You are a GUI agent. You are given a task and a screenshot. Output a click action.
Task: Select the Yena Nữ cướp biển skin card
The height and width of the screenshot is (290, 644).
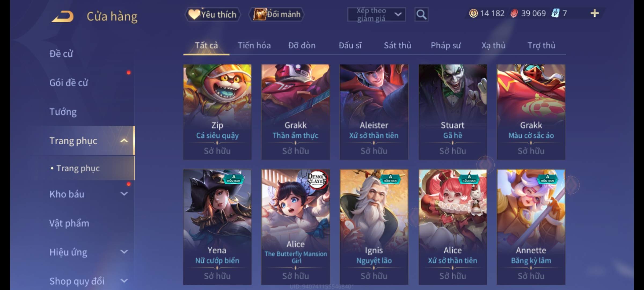(217, 227)
